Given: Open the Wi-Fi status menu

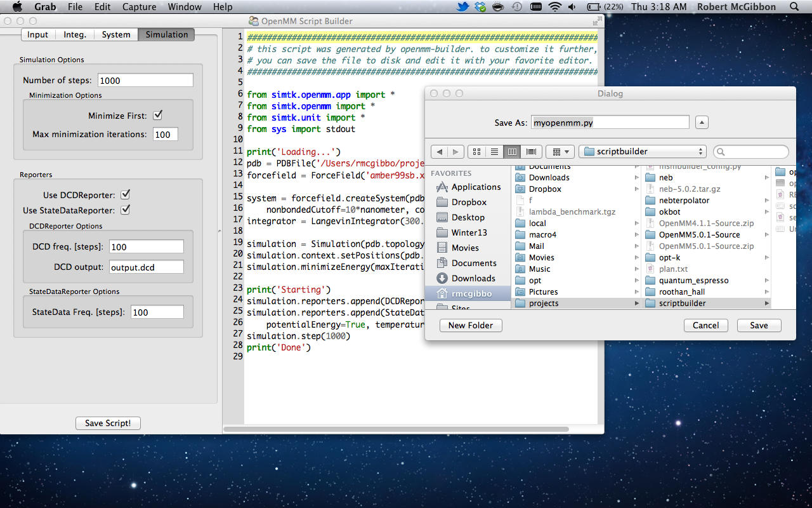Looking at the screenshot, I should (x=555, y=7).
